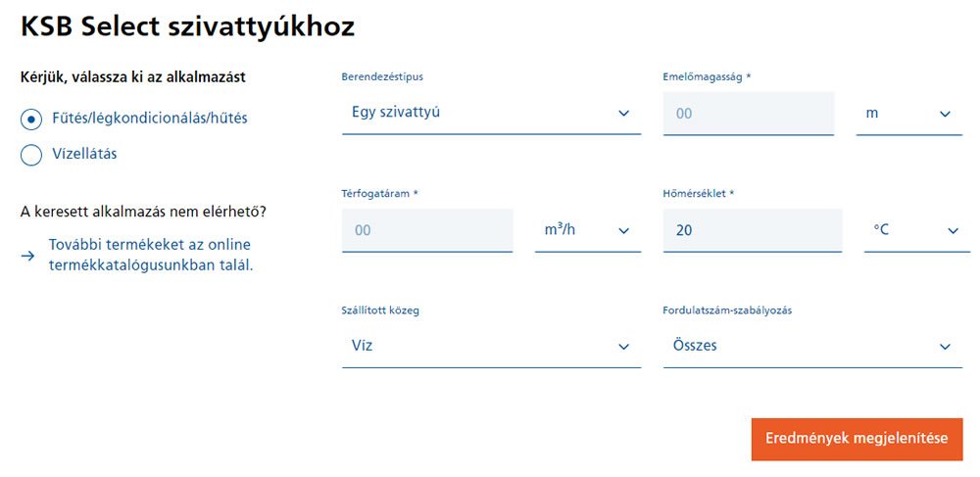Click chevron next to °C unit

952,231
